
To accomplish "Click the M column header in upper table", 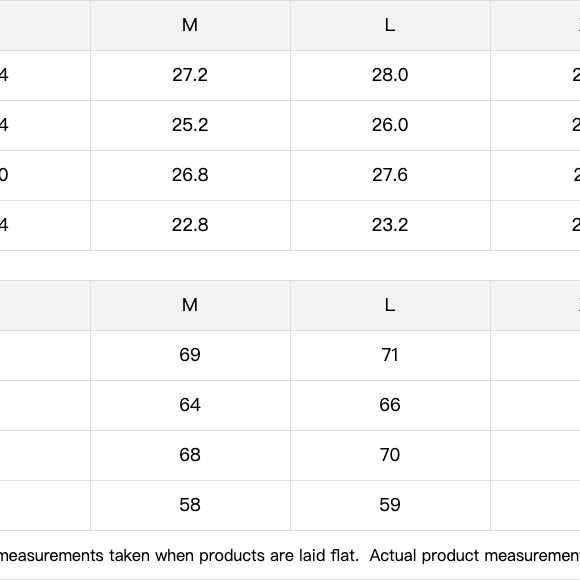I will coord(190,26).
